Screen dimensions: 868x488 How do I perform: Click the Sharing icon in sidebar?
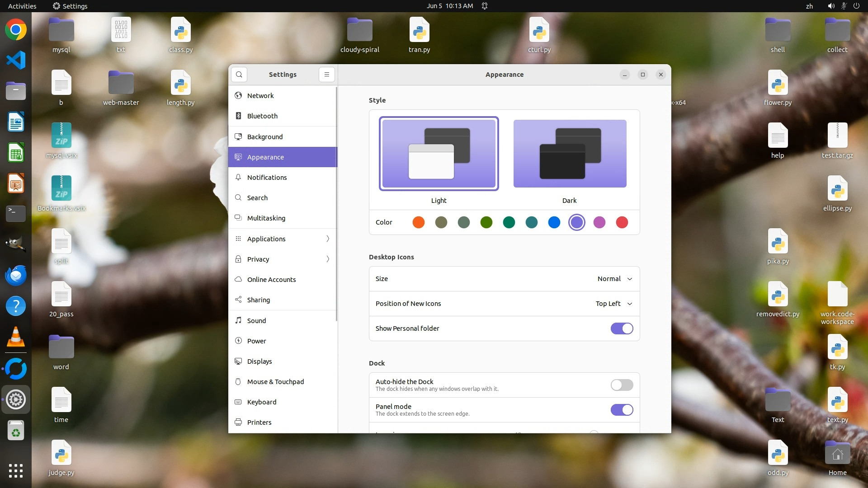pos(238,300)
